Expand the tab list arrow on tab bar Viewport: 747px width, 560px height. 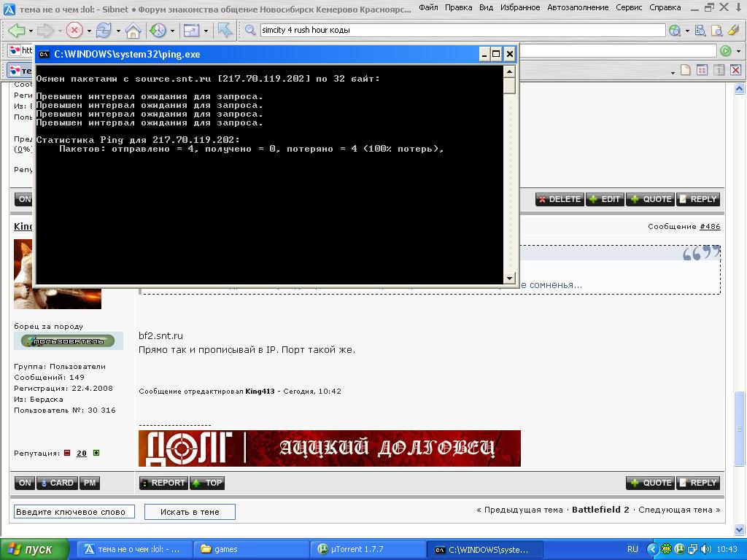673,72
